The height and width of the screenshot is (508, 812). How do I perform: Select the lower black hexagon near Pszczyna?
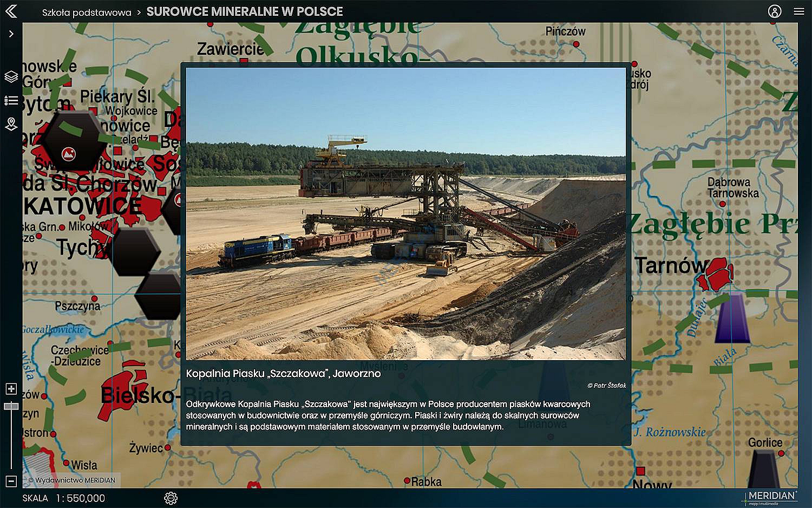157,296
